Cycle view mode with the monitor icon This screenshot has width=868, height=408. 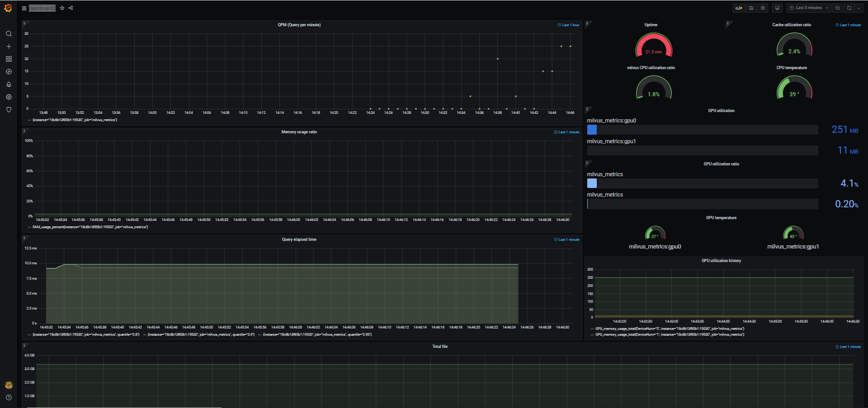pos(777,8)
